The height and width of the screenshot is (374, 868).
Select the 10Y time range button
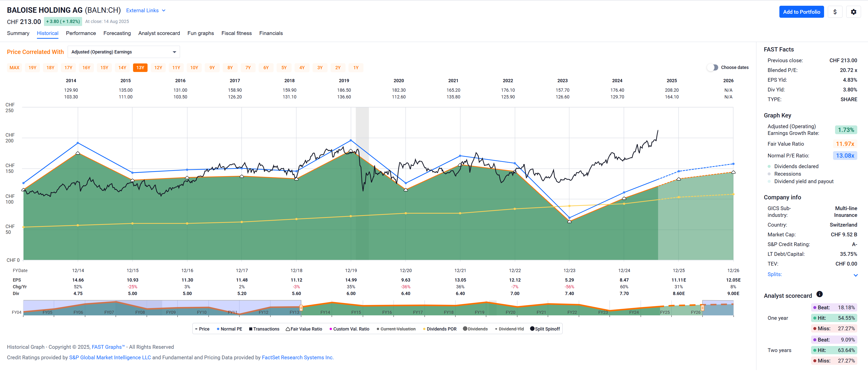(x=194, y=68)
